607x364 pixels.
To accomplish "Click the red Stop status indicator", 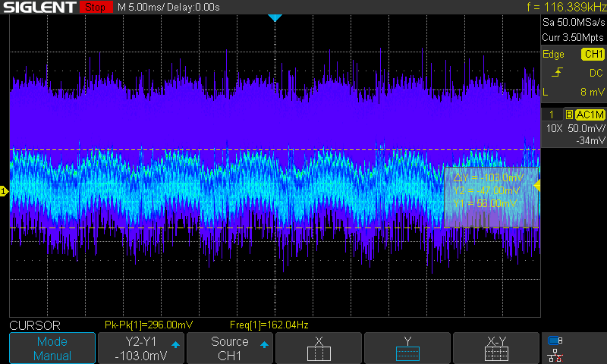I will (x=95, y=7).
